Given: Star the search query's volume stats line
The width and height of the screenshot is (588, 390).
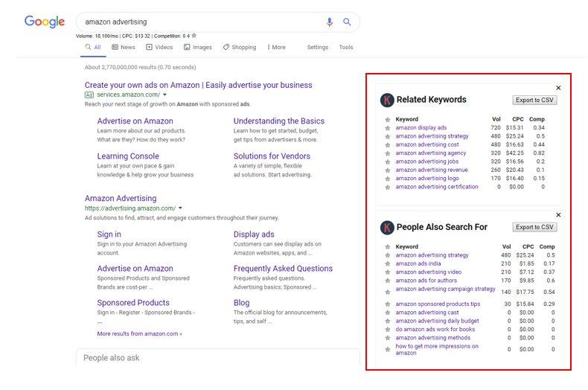Looking at the screenshot, I should point(194,36).
